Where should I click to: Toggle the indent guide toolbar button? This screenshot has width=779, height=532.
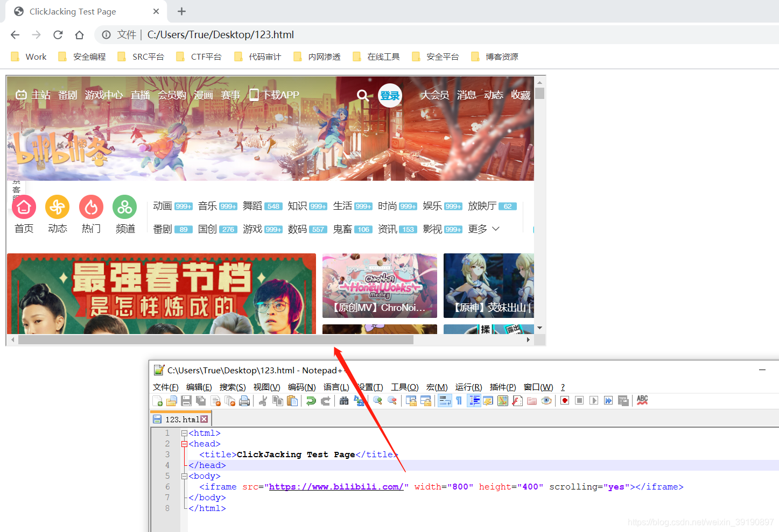click(x=474, y=401)
